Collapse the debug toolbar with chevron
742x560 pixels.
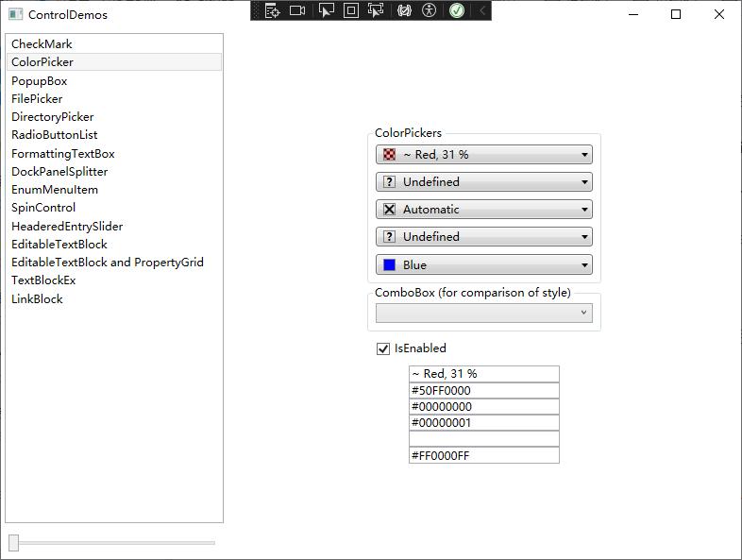pos(482,10)
